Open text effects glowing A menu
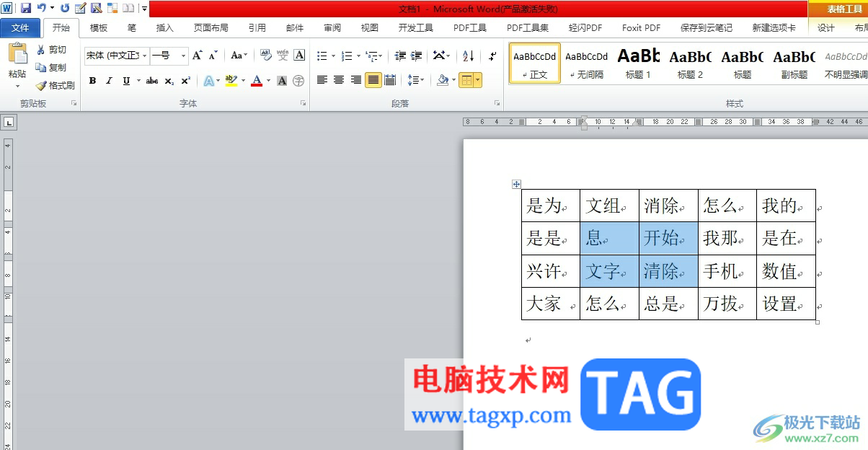 pyautogui.click(x=208, y=81)
